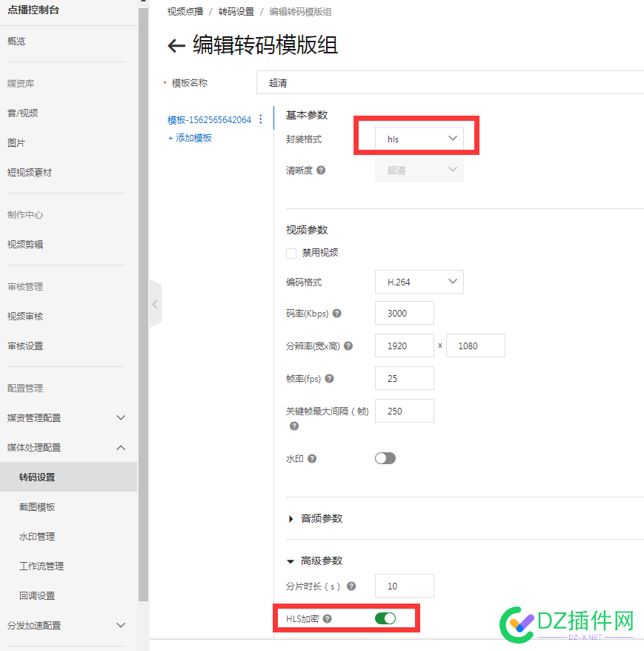Open 图片 in the sidebar
Image resolution: width=644 pixels, height=651 pixels.
click(16, 143)
